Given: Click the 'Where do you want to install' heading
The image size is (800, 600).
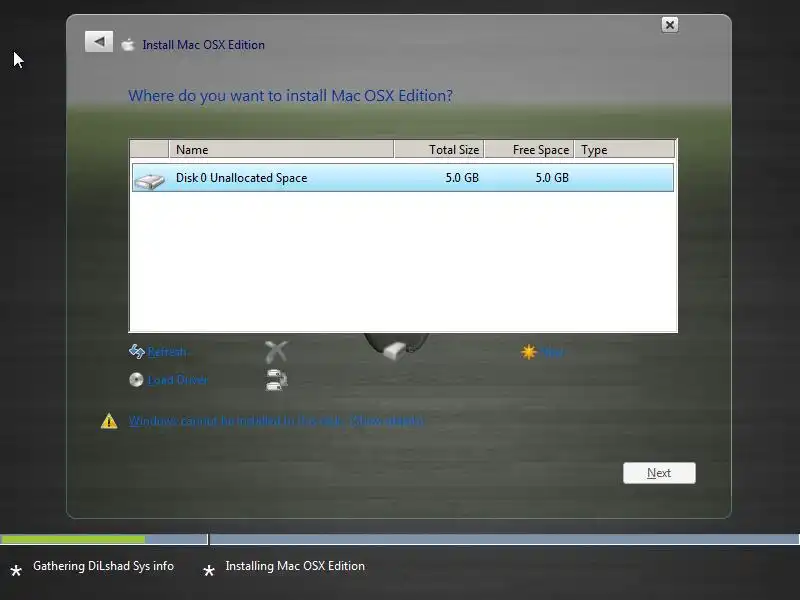Looking at the screenshot, I should [290, 96].
